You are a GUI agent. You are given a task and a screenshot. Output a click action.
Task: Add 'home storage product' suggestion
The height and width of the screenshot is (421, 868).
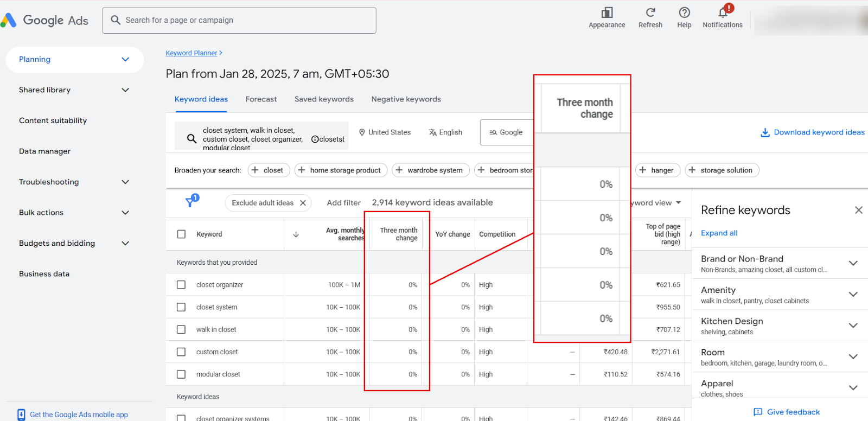click(341, 170)
